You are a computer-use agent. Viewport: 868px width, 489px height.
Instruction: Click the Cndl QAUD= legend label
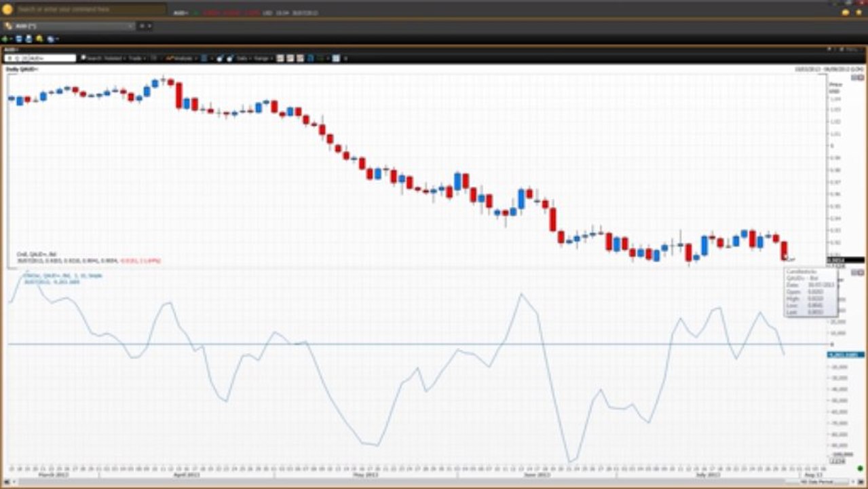tap(37, 255)
